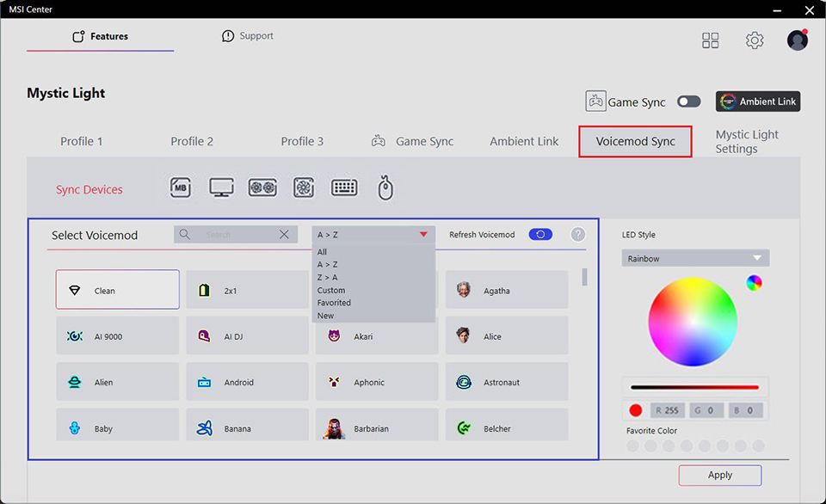Open the apps grid view icon

pos(710,40)
